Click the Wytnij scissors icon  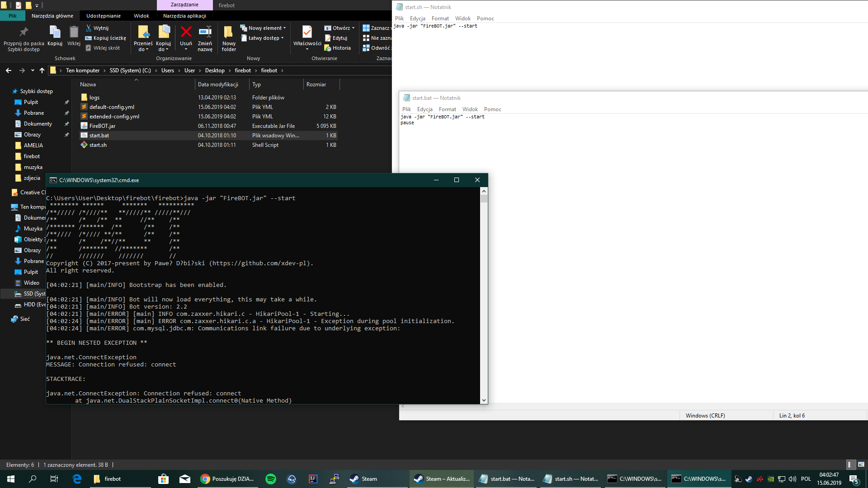pyautogui.click(x=89, y=28)
